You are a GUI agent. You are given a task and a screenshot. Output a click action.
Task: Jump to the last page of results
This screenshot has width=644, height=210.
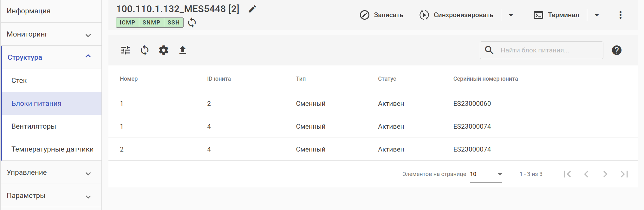(x=624, y=174)
